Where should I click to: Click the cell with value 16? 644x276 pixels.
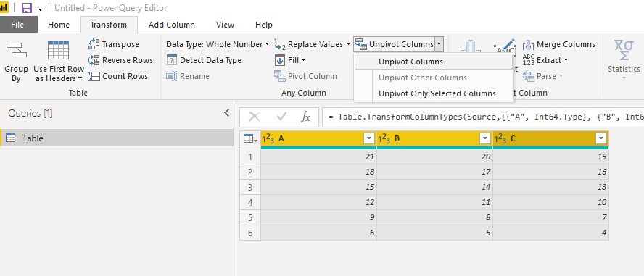(550, 172)
